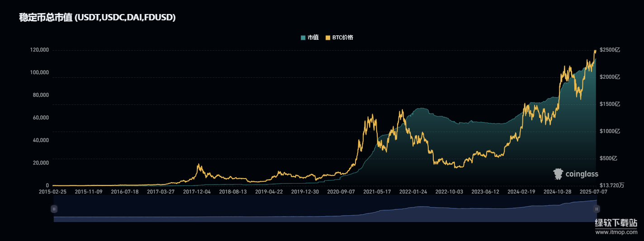
Task: Click the 2025-07-07 date axis label
Action: pyautogui.click(x=593, y=192)
